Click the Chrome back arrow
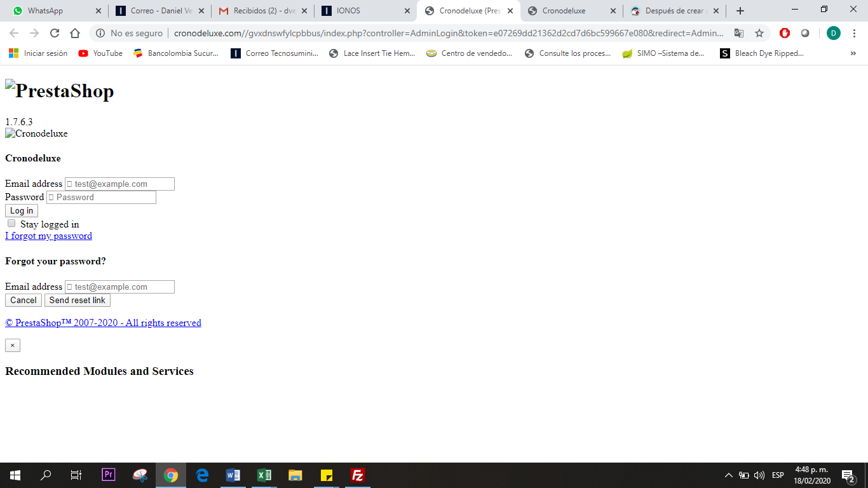Screen dimensions: 868x488 click(x=14, y=33)
